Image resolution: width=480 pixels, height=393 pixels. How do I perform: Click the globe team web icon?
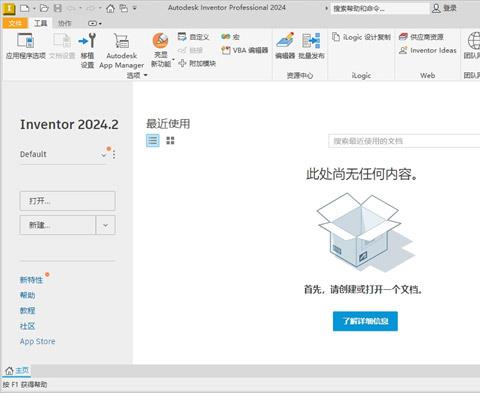473,41
